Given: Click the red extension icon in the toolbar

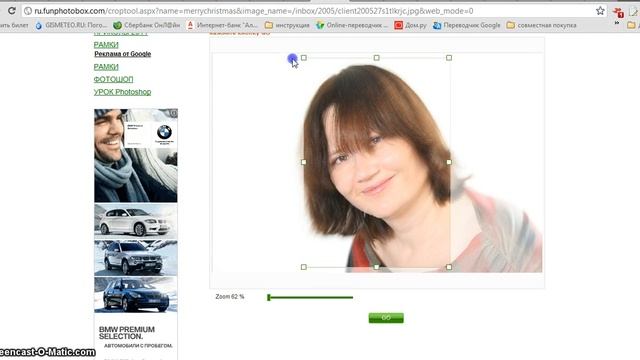Looking at the screenshot, I should [618, 12].
